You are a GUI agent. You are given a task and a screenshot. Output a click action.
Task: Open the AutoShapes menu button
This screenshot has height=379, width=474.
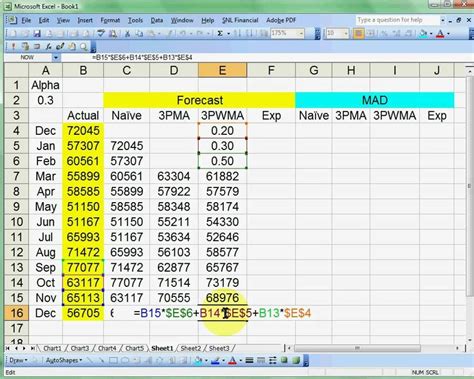click(64, 360)
